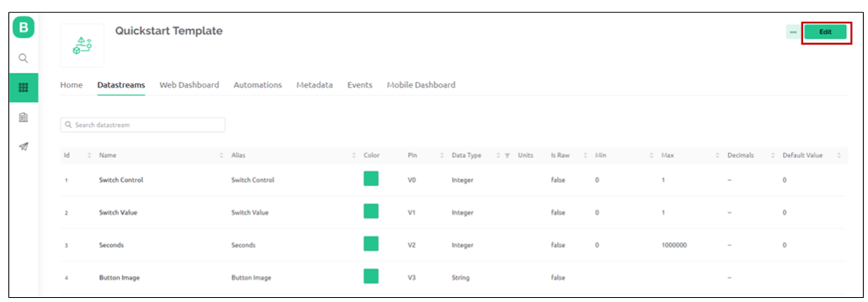Click the V3 pin cell

411,279
